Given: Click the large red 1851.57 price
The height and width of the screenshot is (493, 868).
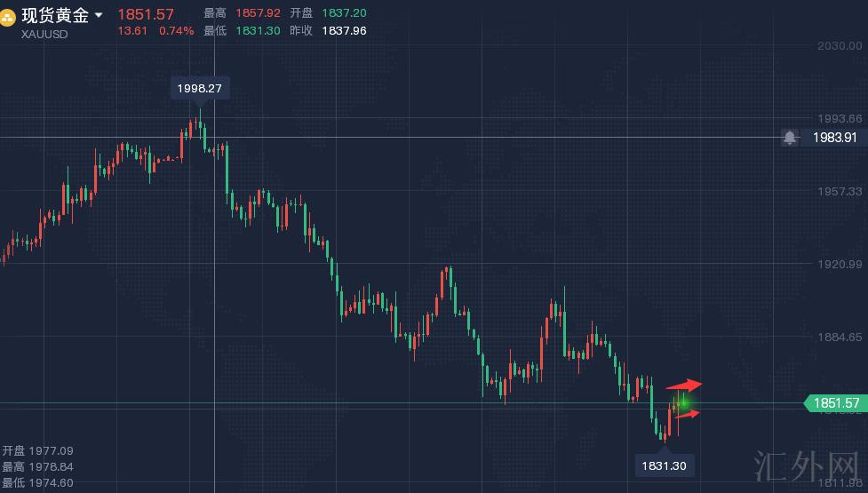Looking at the screenshot, I should coord(146,14).
